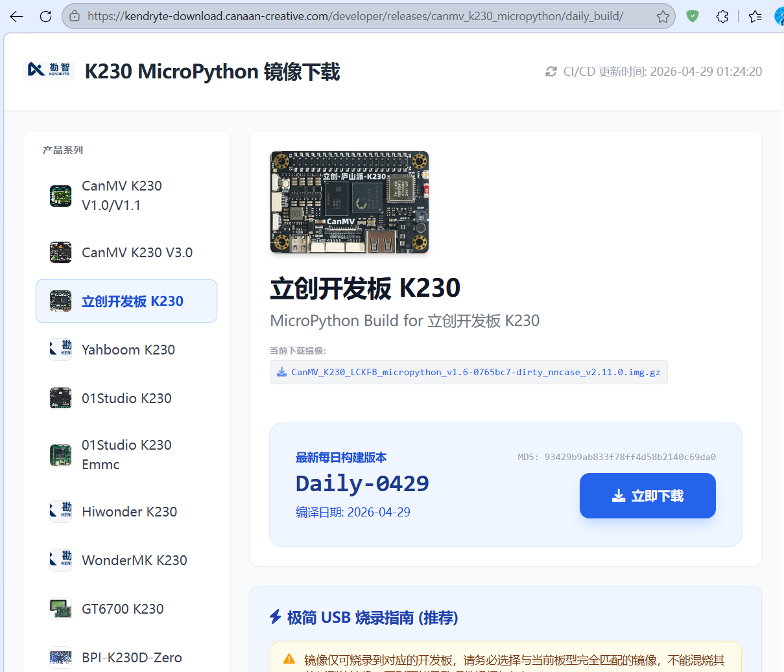View site info via the lock icon

(75, 16)
